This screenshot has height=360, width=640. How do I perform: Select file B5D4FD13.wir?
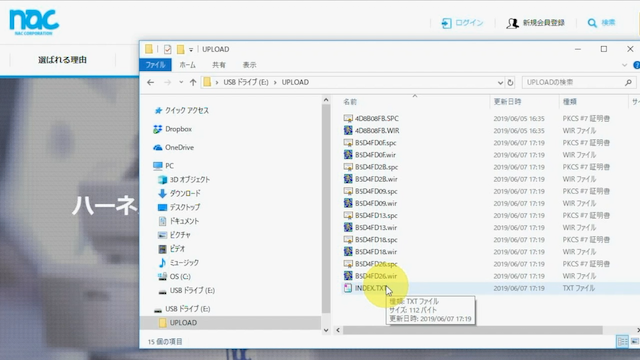click(x=376, y=228)
